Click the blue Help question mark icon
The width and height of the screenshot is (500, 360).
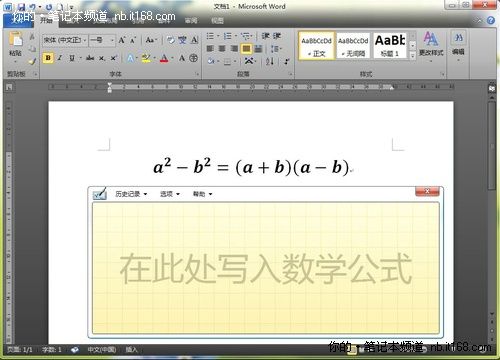[x=490, y=20]
